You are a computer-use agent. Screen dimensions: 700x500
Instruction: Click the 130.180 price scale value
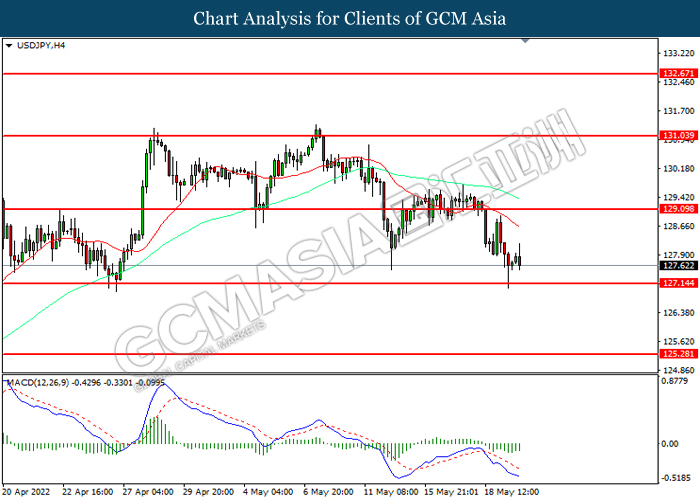(679, 169)
